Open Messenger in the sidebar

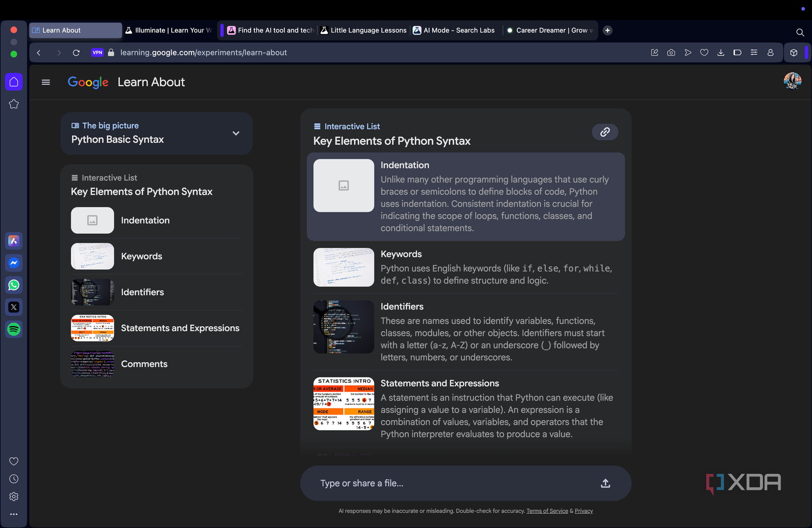14,263
